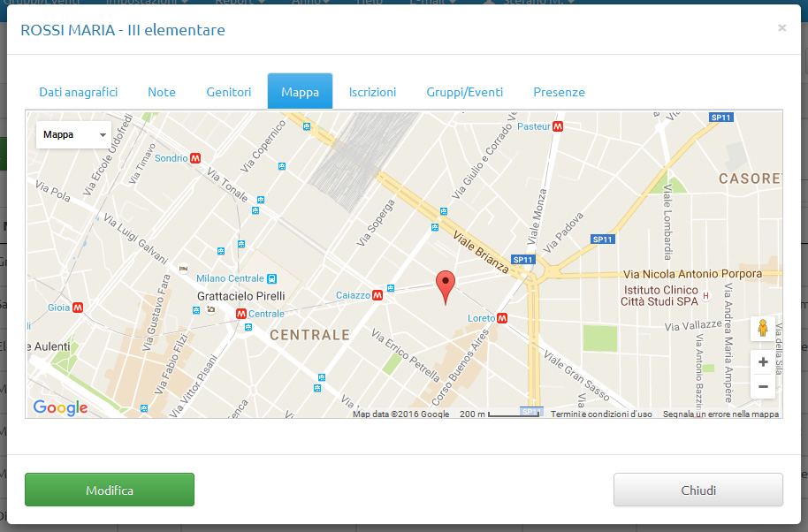Click the Istituto Clinico Città Studi SPA label
This screenshot has height=532, width=808.
[x=660, y=296]
